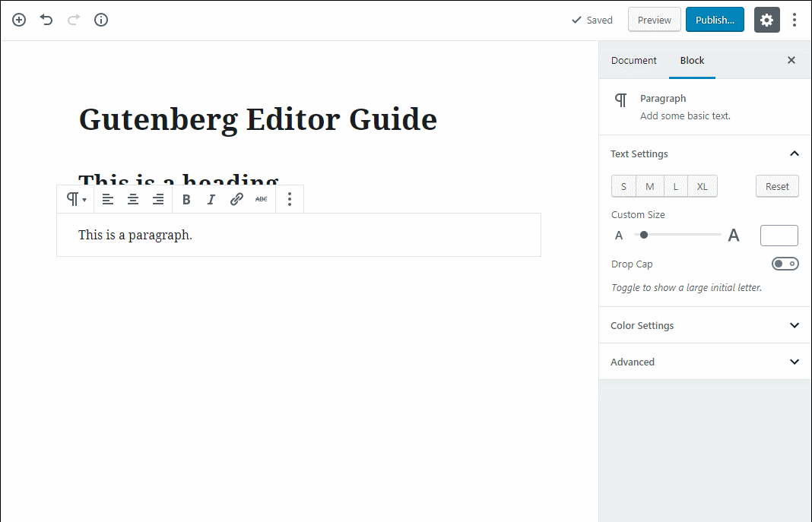
Task: Close the settings sidebar
Action: tap(791, 60)
